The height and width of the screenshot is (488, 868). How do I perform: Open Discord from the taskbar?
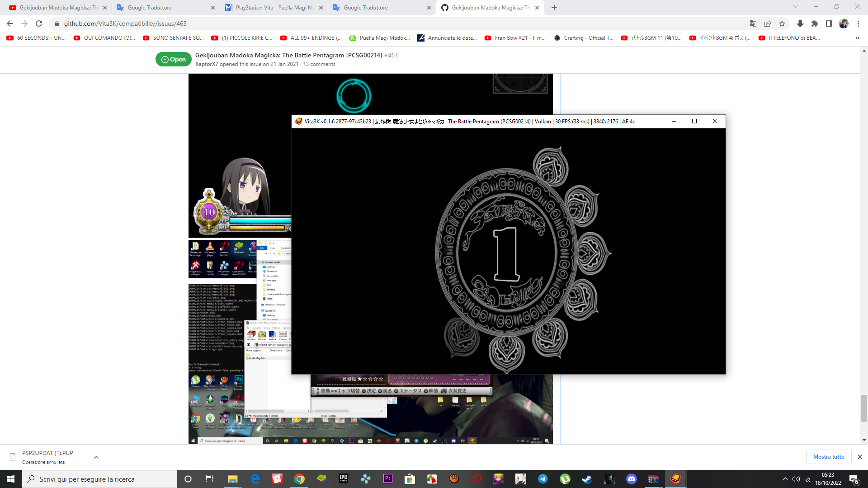point(632,479)
